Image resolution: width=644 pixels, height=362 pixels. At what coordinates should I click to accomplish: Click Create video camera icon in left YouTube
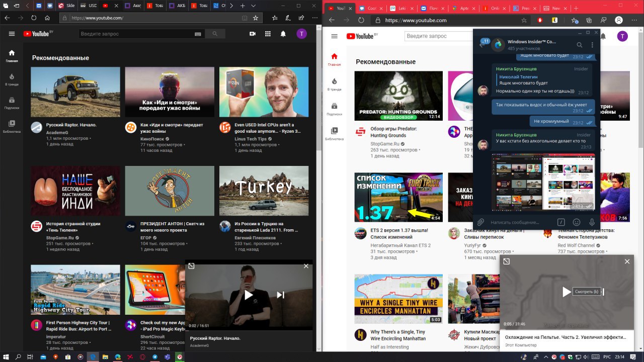click(253, 34)
